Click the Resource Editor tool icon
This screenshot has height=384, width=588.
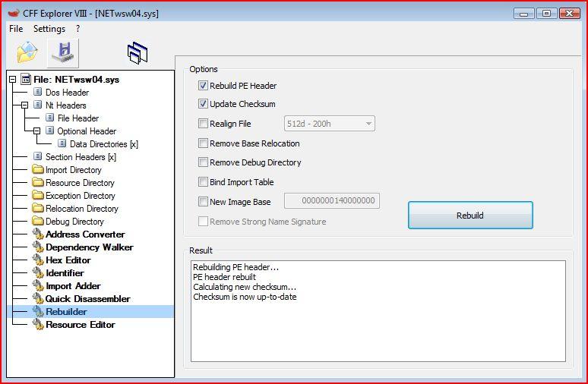click(38, 325)
